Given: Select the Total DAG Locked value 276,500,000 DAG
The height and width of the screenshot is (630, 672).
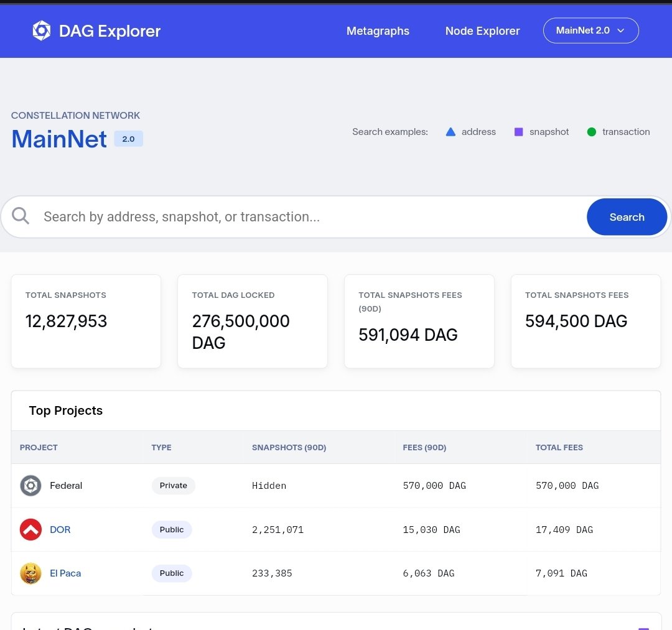Looking at the screenshot, I should pyautogui.click(x=241, y=332).
